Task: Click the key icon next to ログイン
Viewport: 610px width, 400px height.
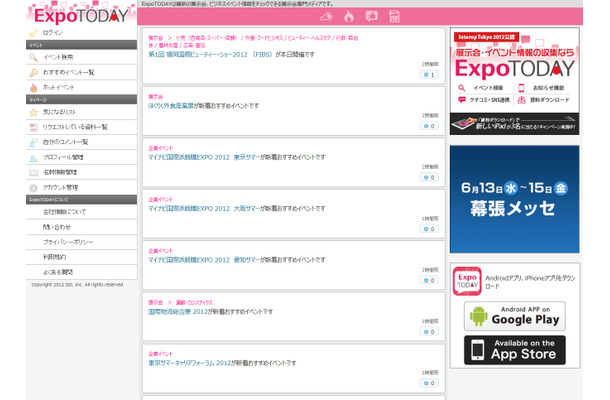Action: tap(34, 33)
